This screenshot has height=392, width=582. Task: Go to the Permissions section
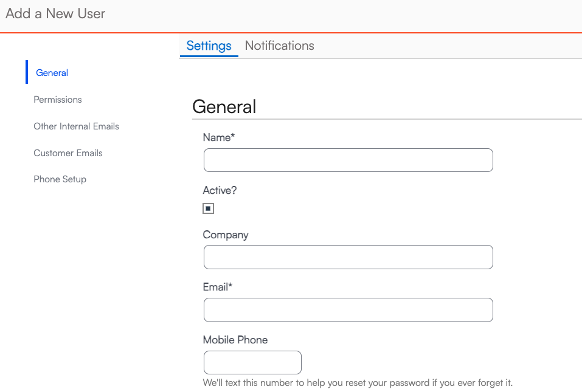pyautogui.click(x=58, y=100)
